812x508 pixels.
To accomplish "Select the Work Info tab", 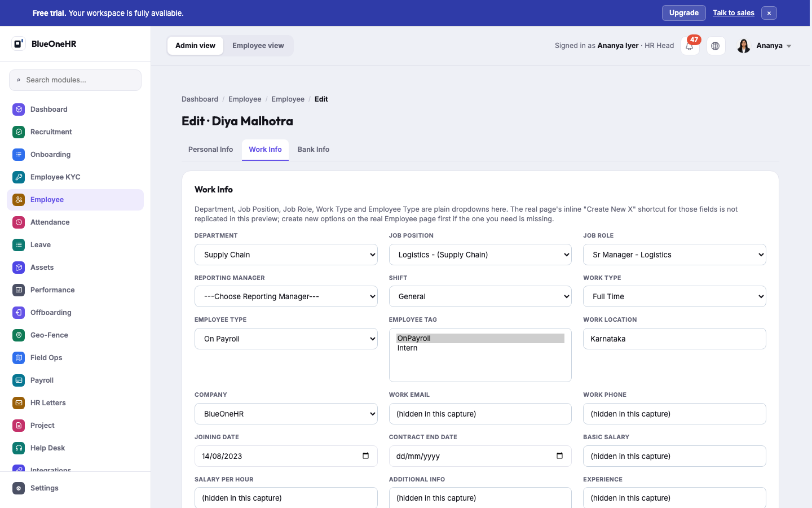I will [265, 150].
